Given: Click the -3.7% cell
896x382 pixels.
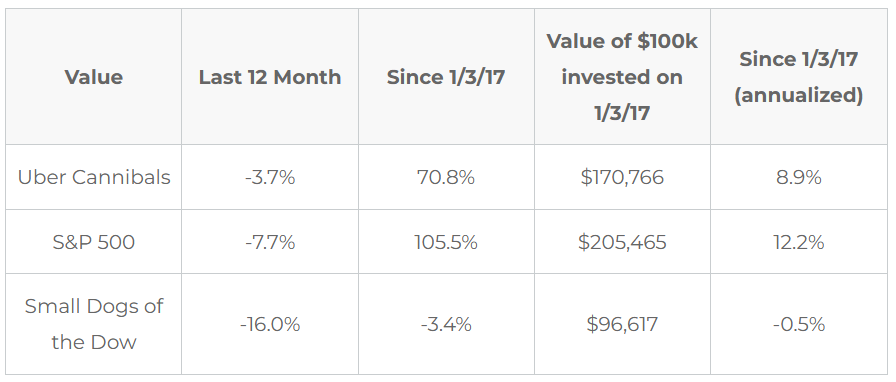Looking at the screenshot, I should pyautogui.click(x=270, y=177).
